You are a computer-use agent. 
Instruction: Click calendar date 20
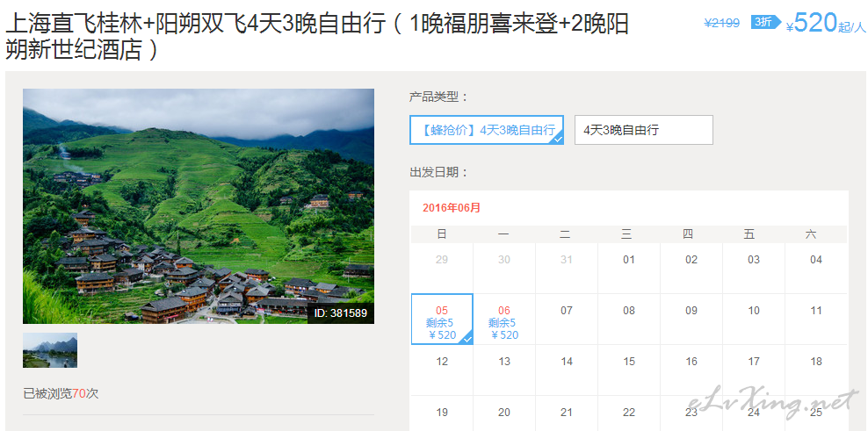click(503, 413)
